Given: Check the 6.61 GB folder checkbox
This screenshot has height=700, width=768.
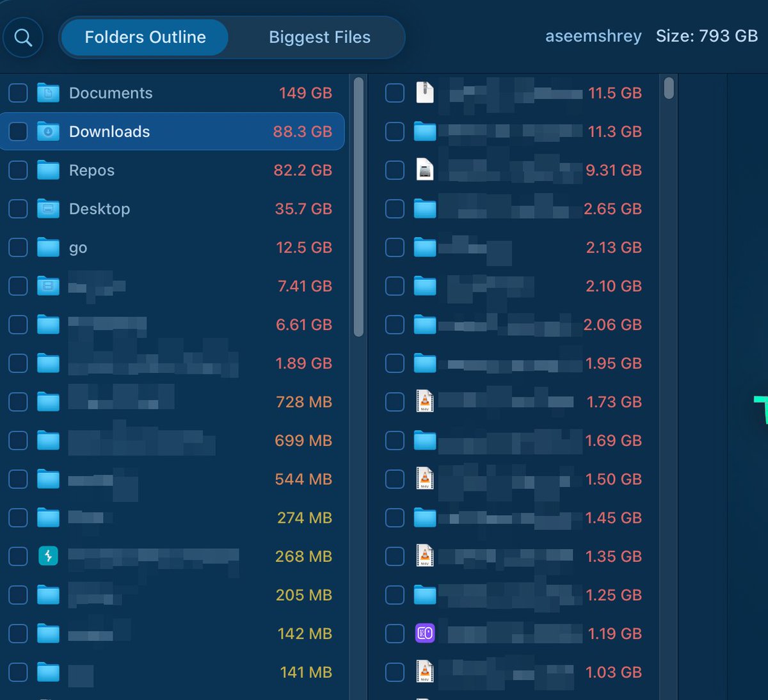Looking at the screenshot, I should [18, 324].
